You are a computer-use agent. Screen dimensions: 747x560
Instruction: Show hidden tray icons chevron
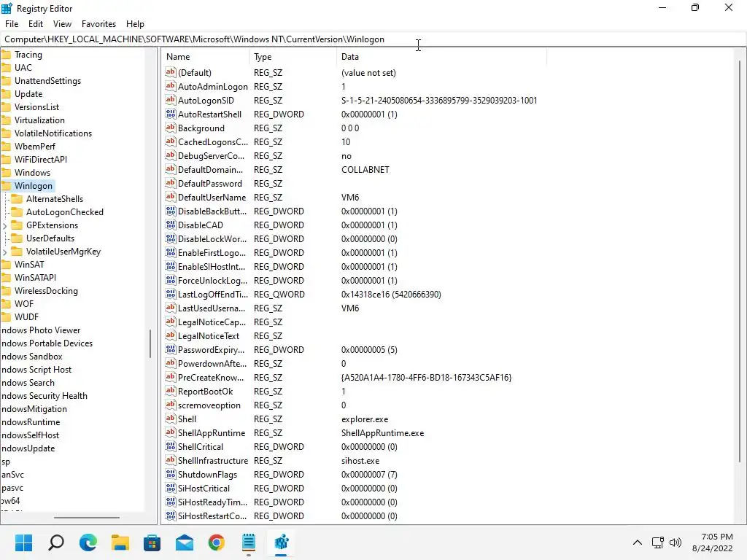[x=637, y=542]
